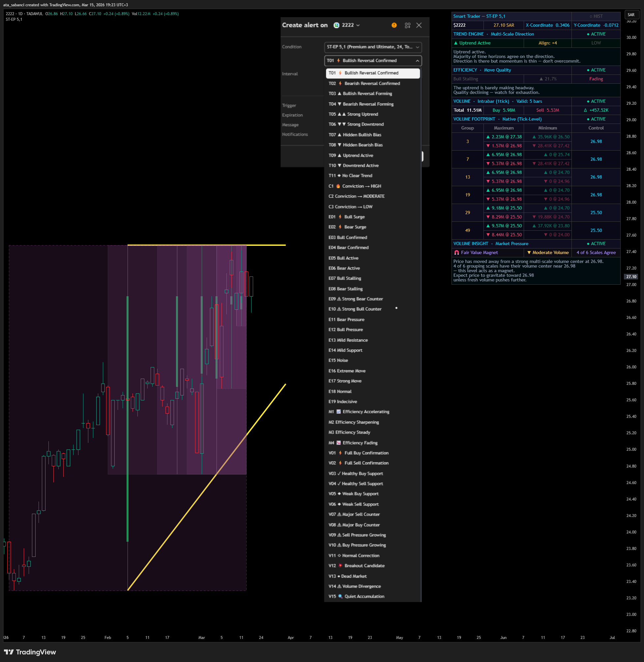Select E01 Bull Surge option
The width and height of the screenshot is (644, 662).
coord(373,217)
